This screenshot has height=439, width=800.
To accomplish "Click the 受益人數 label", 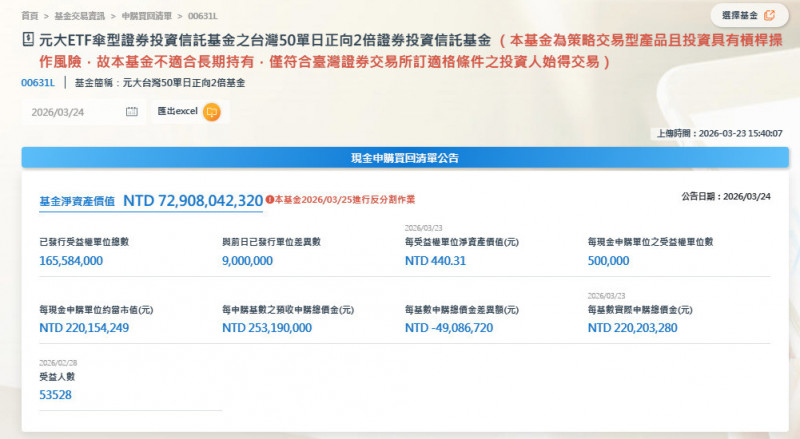I will point(57,377).
